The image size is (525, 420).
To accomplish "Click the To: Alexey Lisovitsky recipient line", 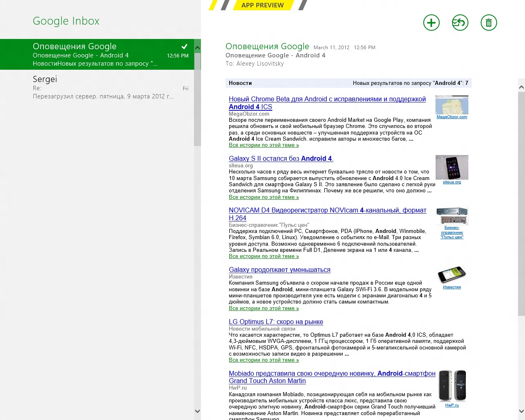I will click(x=255, y=64).
